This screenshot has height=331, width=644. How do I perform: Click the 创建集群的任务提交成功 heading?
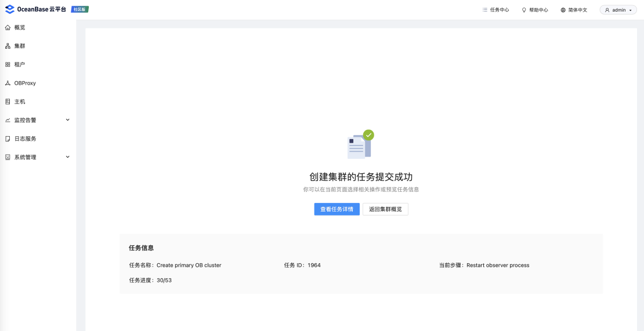click(361, 177)
